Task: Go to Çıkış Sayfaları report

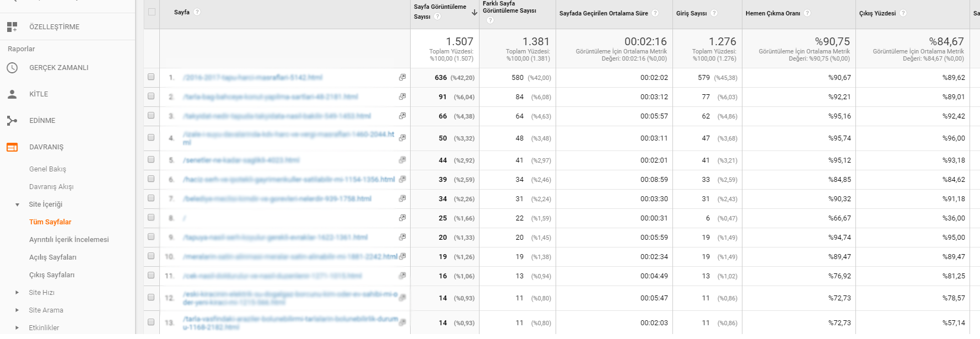Action: pyautogui.click(x=52, y=275)
